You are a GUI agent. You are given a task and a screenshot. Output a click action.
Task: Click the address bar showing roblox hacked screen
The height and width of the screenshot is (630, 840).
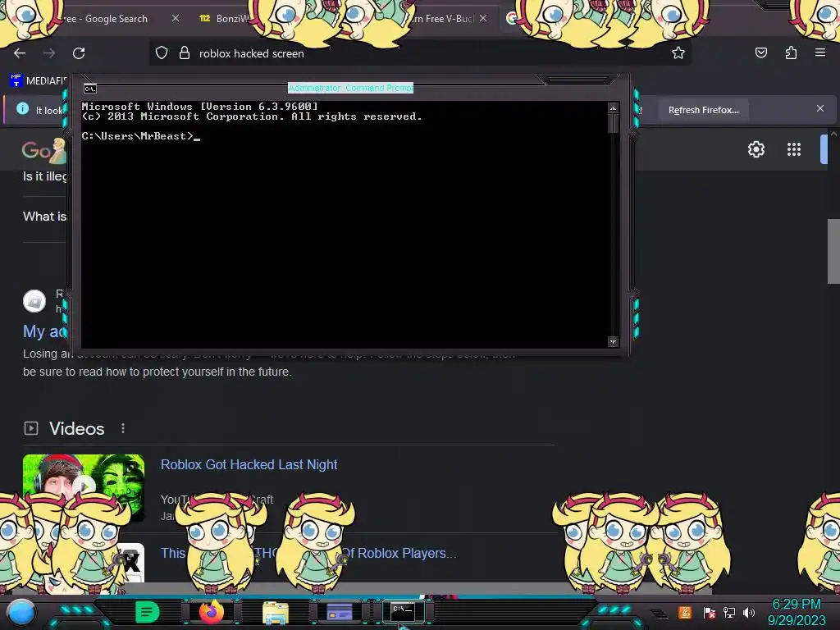(x=419, y=53)
